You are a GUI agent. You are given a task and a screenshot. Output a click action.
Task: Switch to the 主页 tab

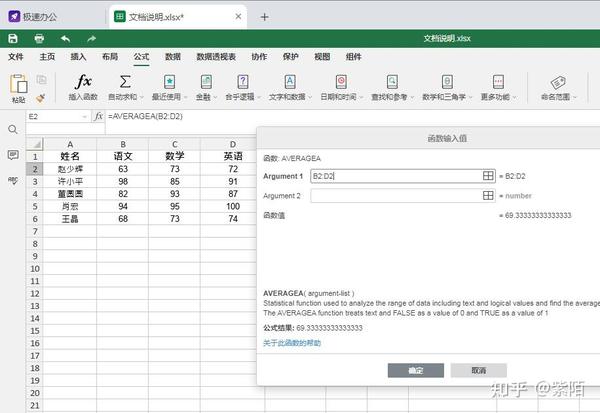pyautogui.click(x=47, y=57)
